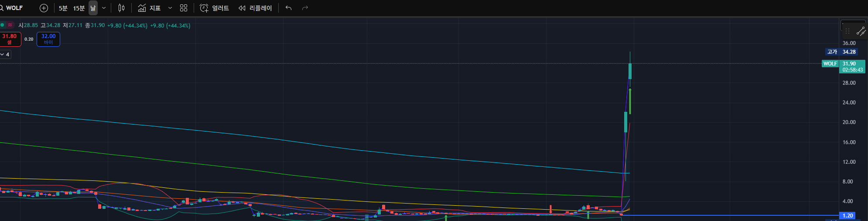Click the rewind replay icon

[242, 8]
